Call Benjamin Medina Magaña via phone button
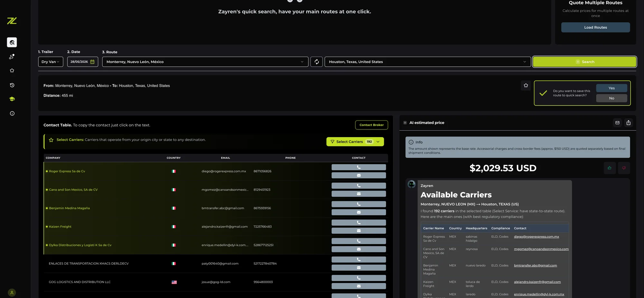This screenshot has height=298, width=644. pyautogui.click(x=359, y=204)
